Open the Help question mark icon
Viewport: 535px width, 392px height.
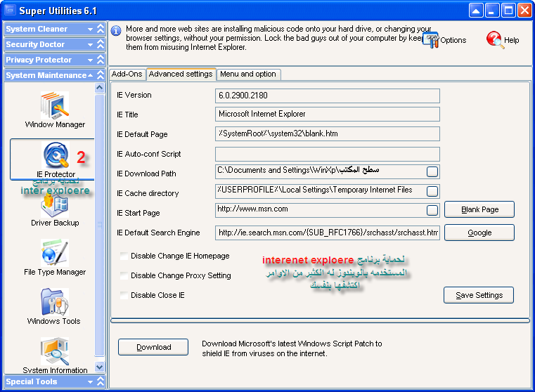[x=495, y=39]
